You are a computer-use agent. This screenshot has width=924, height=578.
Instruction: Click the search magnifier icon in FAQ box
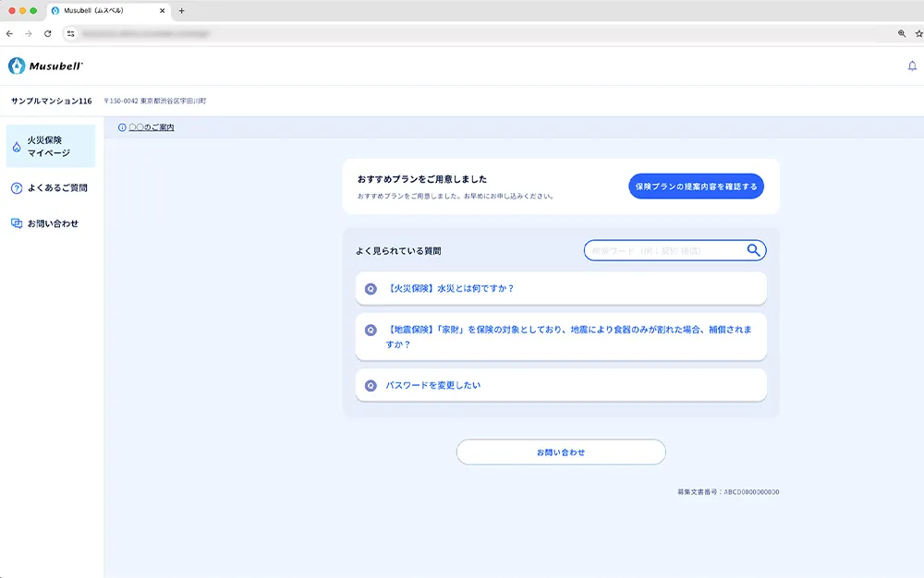tap(754, 250)
